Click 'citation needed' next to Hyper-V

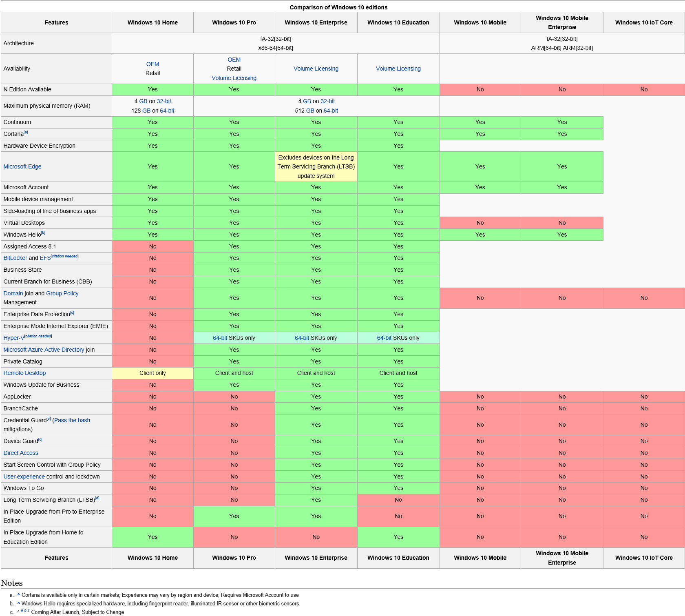[x=38, y=336]
